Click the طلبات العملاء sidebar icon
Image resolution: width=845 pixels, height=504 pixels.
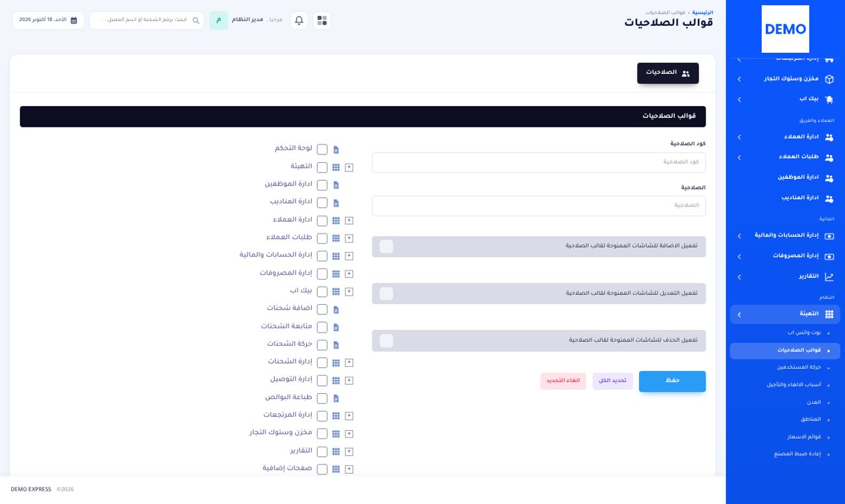(x=829, y=158)
